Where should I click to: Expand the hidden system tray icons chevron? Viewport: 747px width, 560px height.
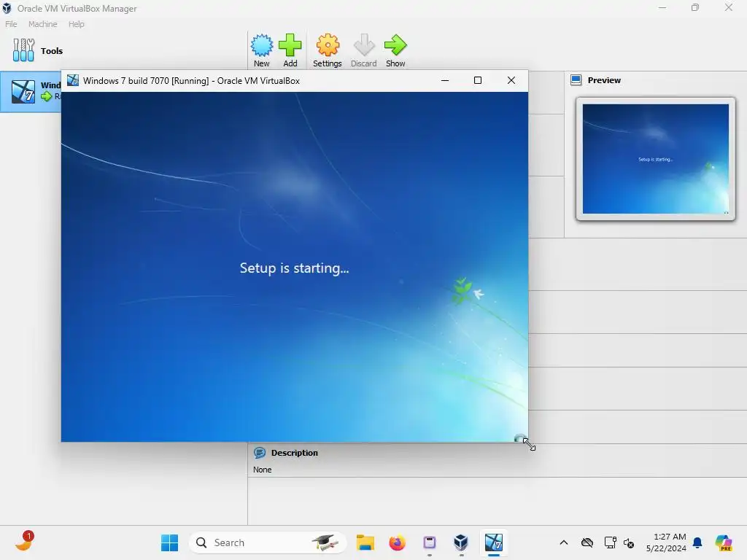point(564,542)
